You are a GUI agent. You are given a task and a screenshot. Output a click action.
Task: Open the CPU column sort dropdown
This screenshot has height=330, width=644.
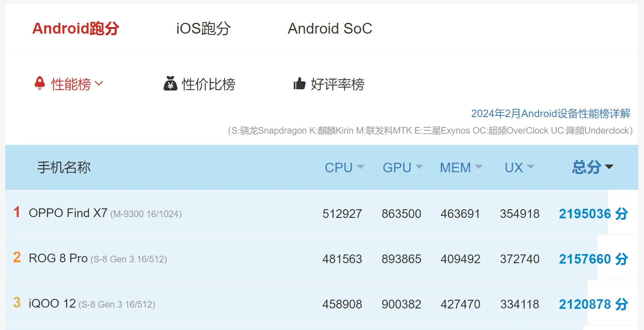361,167
